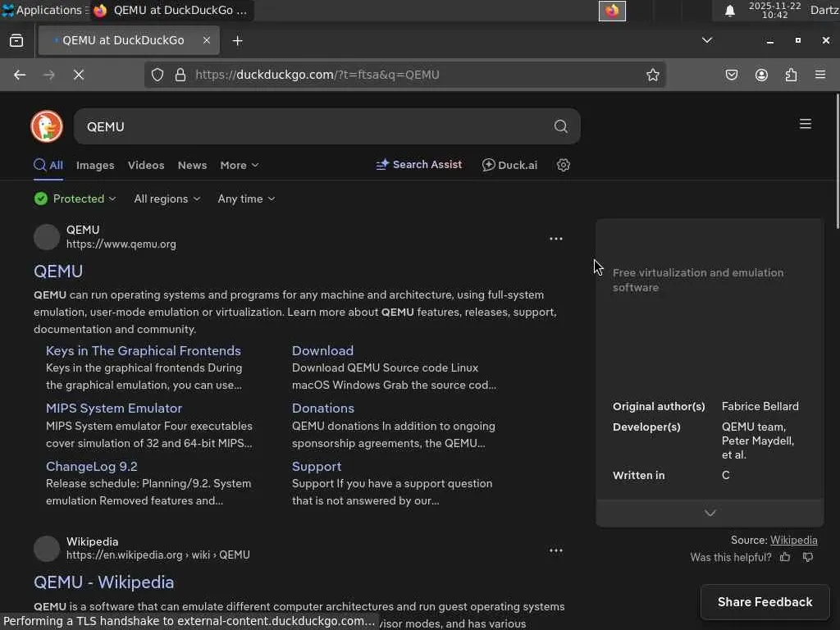840x630 pixels.
Task: Open Save to Pocket icon
Action: pyautogui.click(x=731, y=75)
